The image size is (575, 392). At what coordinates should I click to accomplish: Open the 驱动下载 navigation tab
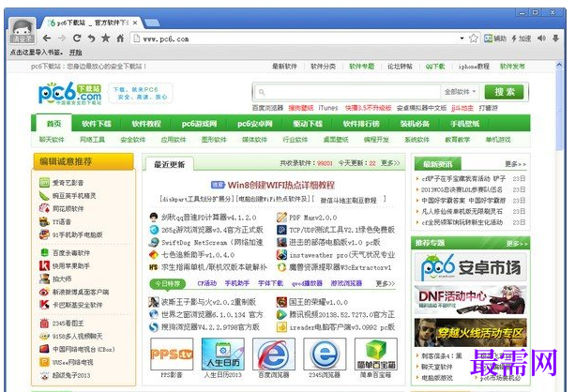(308, 124)
